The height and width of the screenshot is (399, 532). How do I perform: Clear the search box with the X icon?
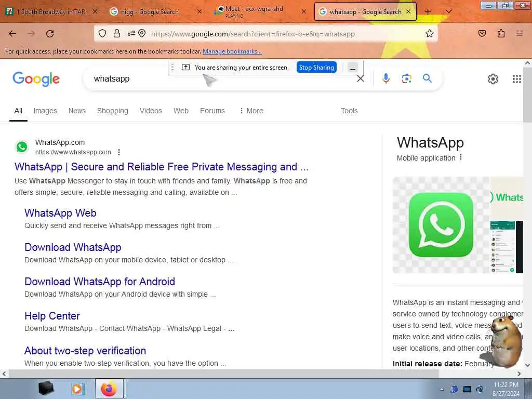point(361,79)
